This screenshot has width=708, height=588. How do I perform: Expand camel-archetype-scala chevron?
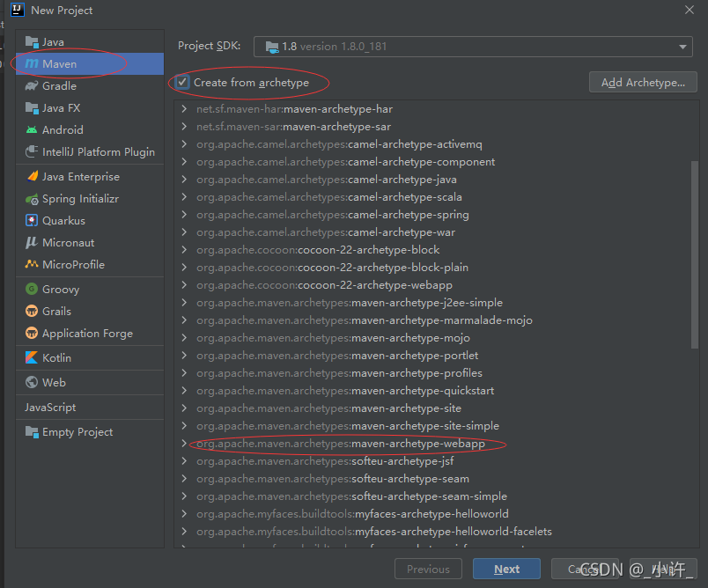[x=184, y=197]
